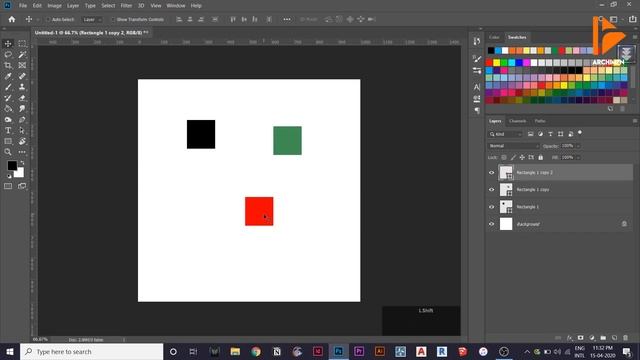This screenshot has height=360, width=640.
Task: Swap foreground and background colors
Action: (x=22, y=163)
